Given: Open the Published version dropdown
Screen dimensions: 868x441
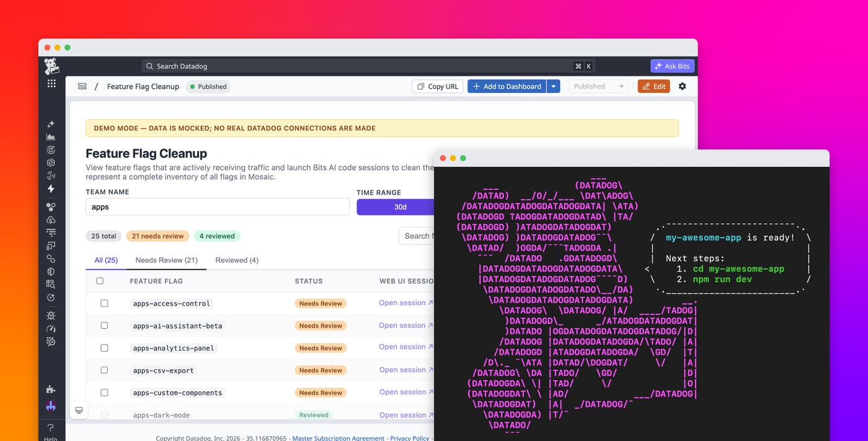Looking at the screenshot, I should (598, 86).
